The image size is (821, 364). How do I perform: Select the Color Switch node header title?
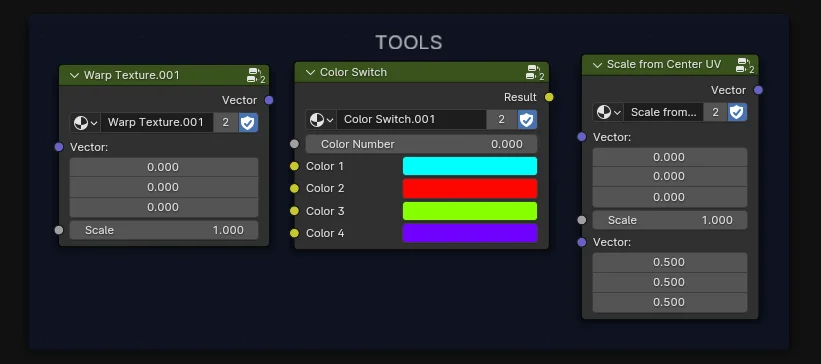click(x=353, y=72)
